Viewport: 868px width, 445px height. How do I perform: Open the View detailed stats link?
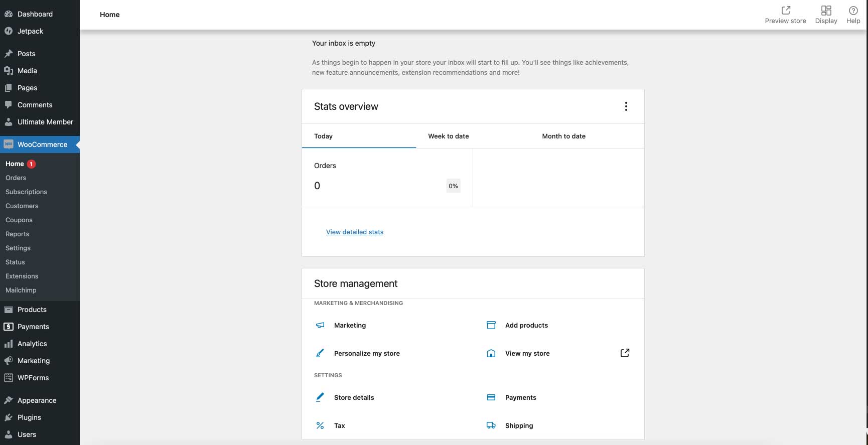(x=355, y=232)
